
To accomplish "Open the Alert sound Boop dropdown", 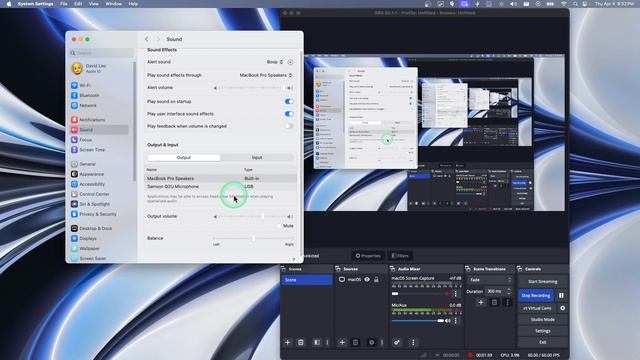I will (x=275, y=62).
